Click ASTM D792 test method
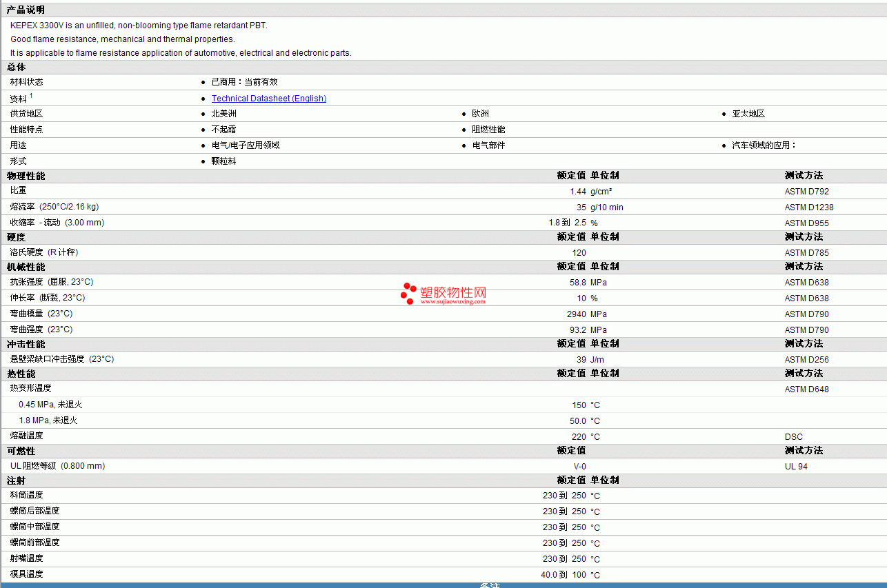The height and width of the screenshot is (588, 887). [x=807, y=192]
